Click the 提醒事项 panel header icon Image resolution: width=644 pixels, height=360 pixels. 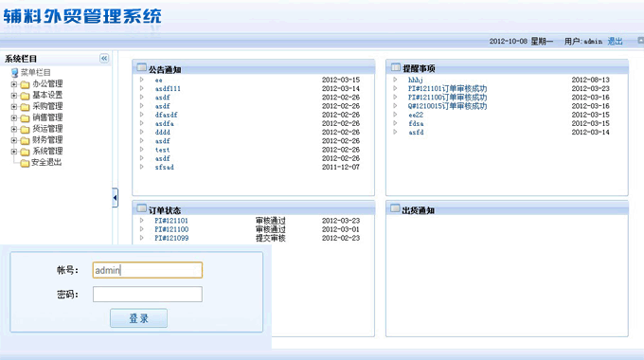[x=396, y=66]
